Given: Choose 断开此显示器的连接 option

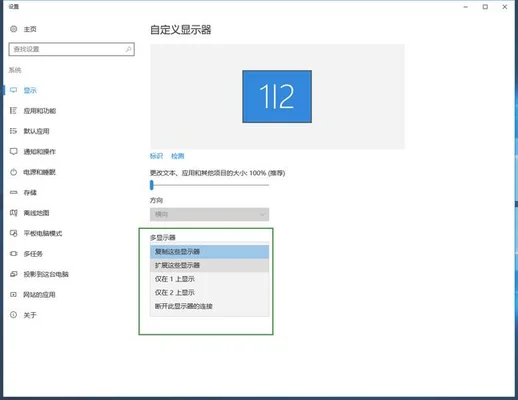Looking at the screenshot, I should [x=209, y=306].
